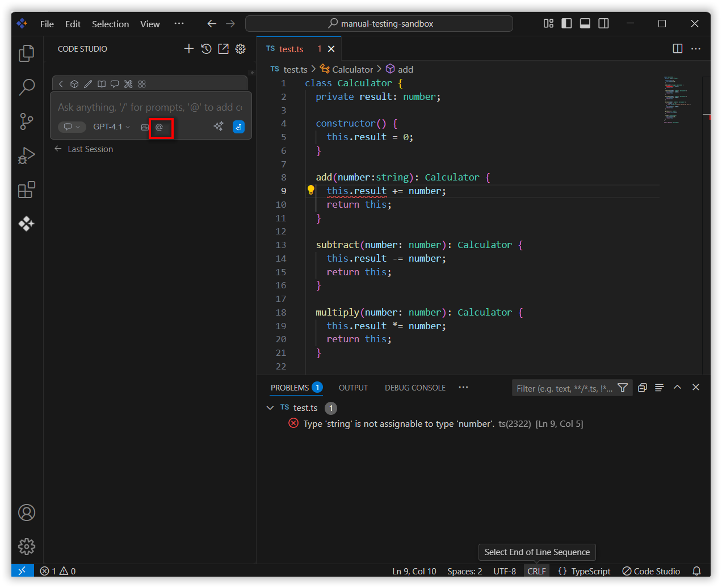Toggle the Problems filter funnel icon
The width and height of the screenshot is (722, 588).
[623, 388]
